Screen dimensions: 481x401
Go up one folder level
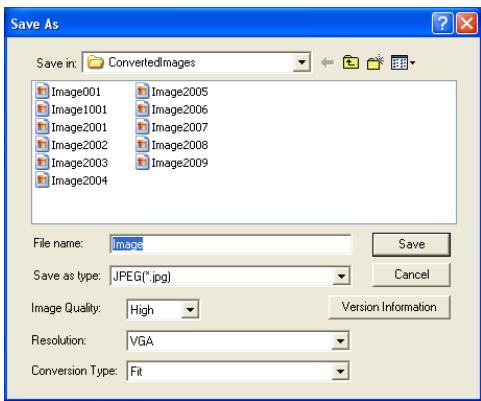[x=351, y=62]
